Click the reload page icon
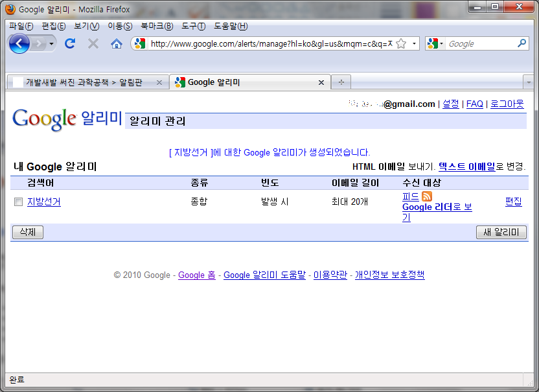The image size is (539, 392). (x=70, y=43)
